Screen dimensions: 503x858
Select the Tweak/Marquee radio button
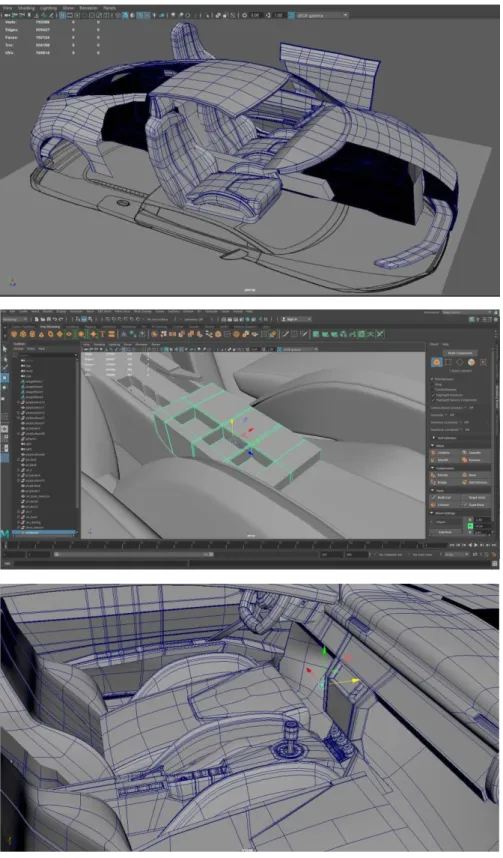coord(432,389)
